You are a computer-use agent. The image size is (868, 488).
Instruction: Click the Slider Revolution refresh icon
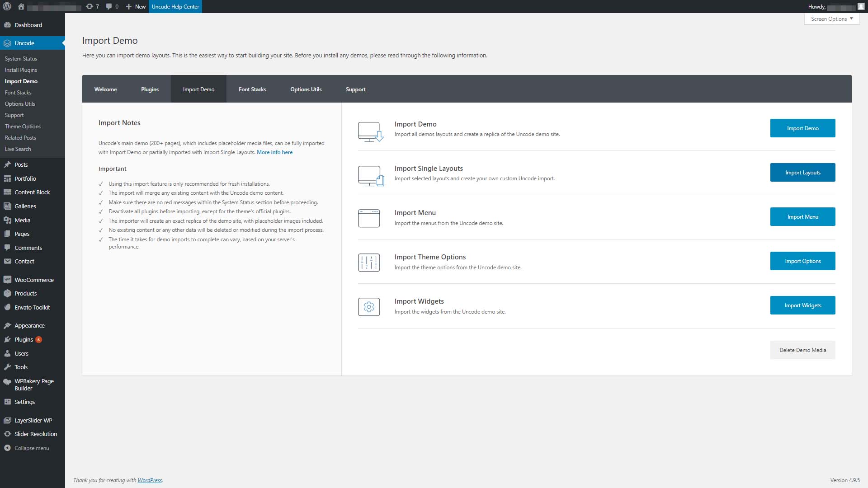click(x=7, y=434)
